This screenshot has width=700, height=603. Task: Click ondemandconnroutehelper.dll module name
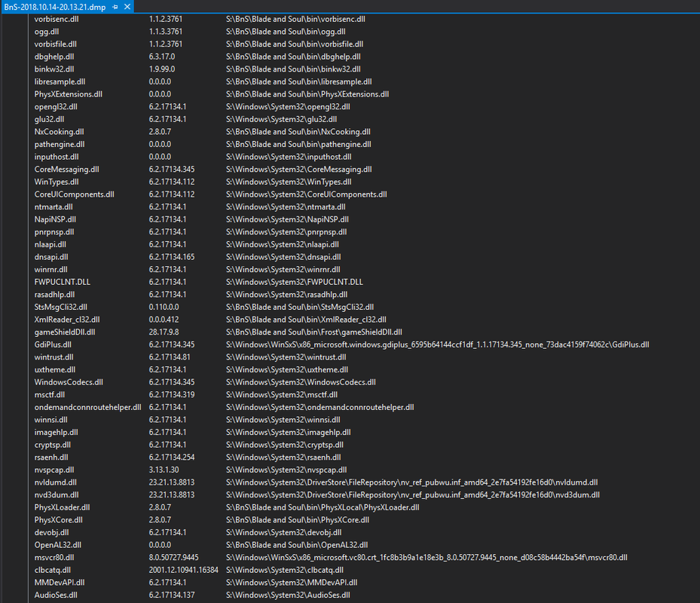88,407
